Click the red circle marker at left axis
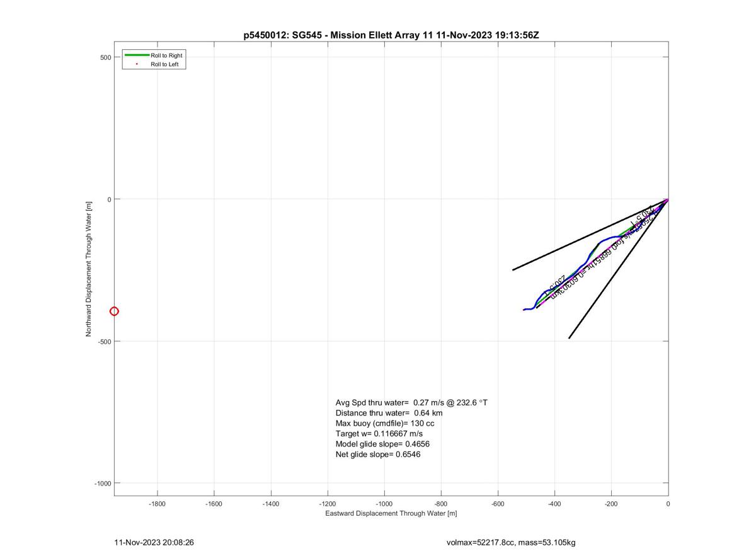756x558 pixels. coord(114,311)
